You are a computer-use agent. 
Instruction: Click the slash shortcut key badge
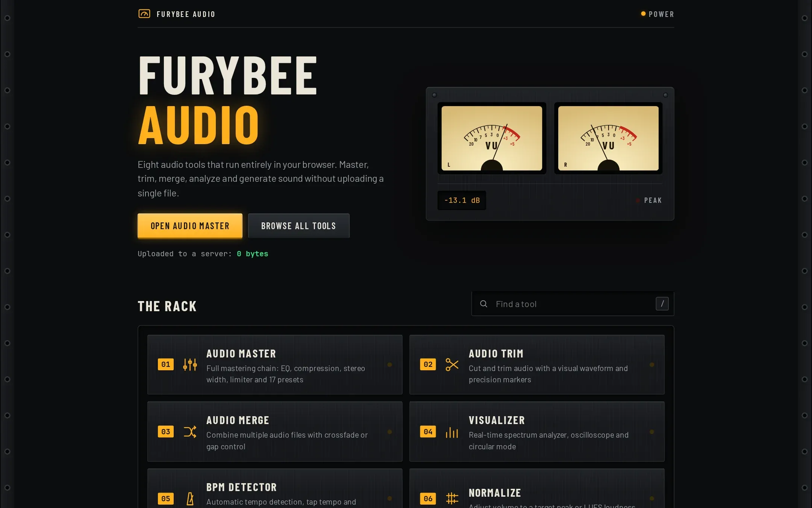pos(662,304)
